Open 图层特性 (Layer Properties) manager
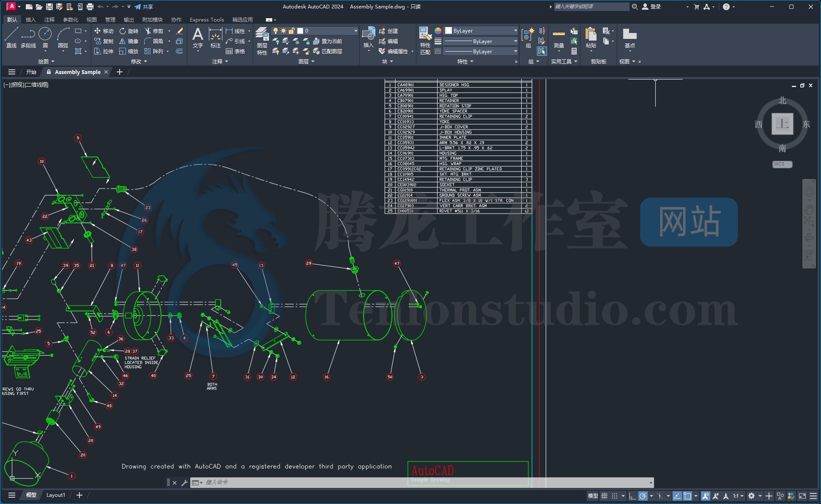The width and height of the screenshot is (821, 504). tap(262, 41)
